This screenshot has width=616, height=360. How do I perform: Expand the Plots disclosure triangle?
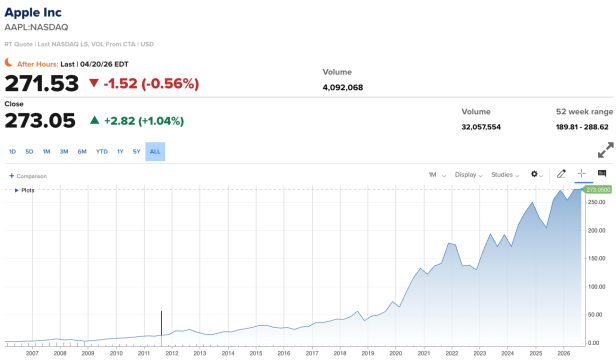pyautogui.click(x=16, y=190)
